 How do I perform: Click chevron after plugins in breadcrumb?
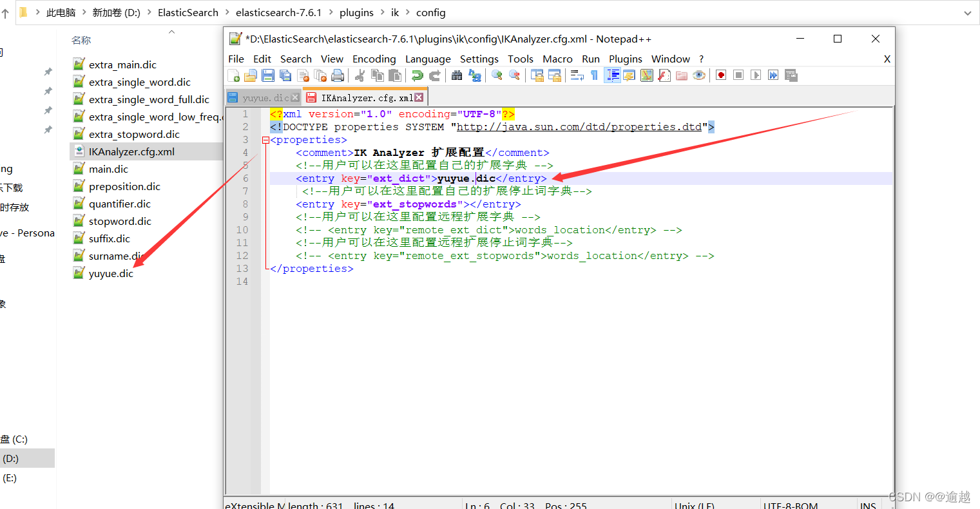[382, 13]
